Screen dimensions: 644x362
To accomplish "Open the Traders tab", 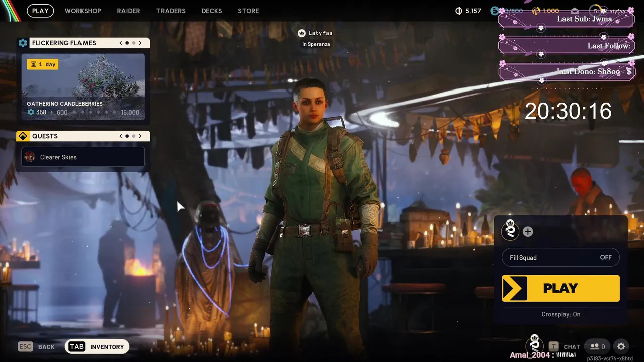I will [171, 11].
